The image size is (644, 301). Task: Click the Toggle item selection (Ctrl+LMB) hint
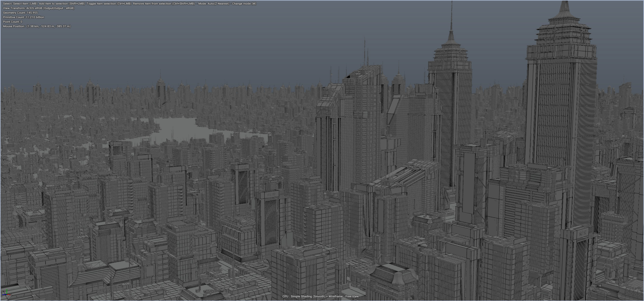pyautogui.click(x=109, y=4)
